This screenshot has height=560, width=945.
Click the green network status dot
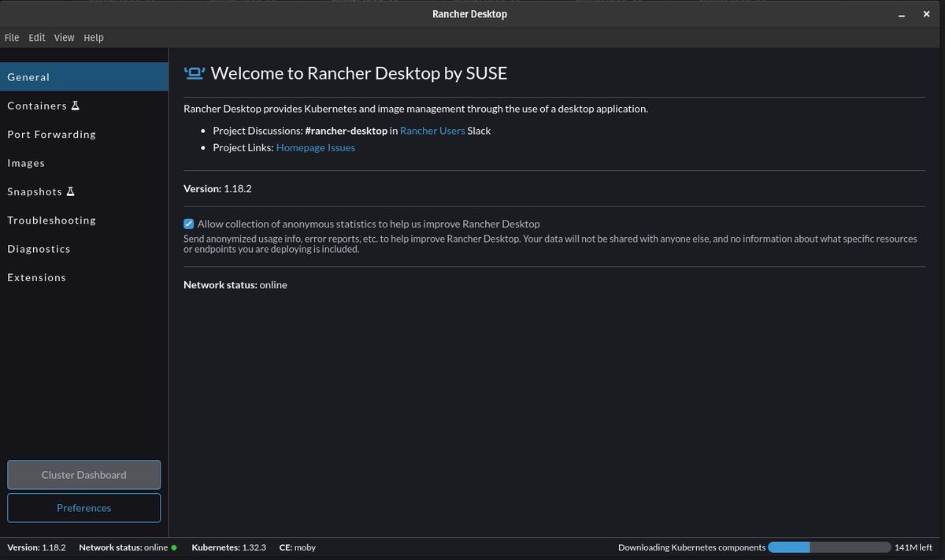pyautogui.click(x=174, y=547)
